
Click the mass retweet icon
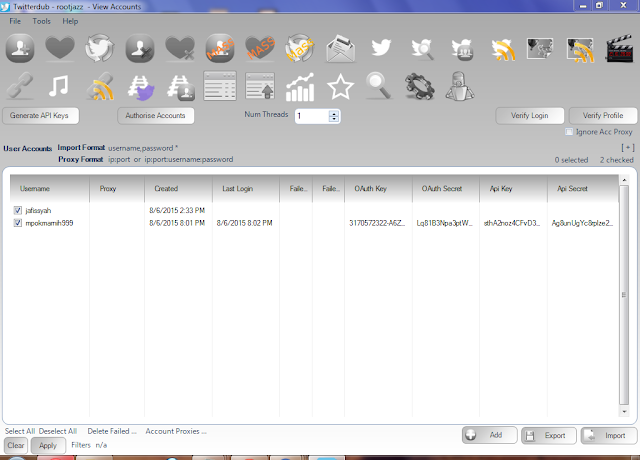point(300,48)
